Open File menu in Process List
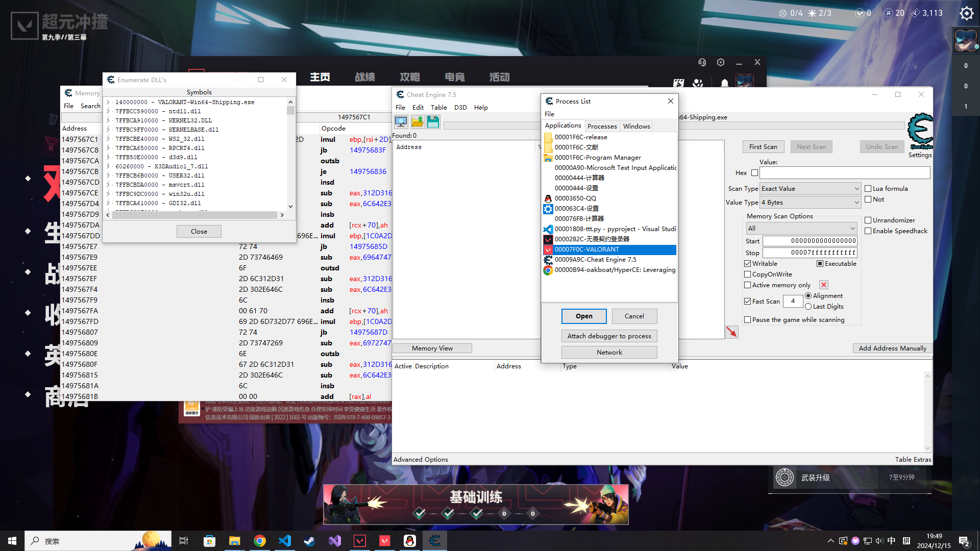 (x=549, y=114)
